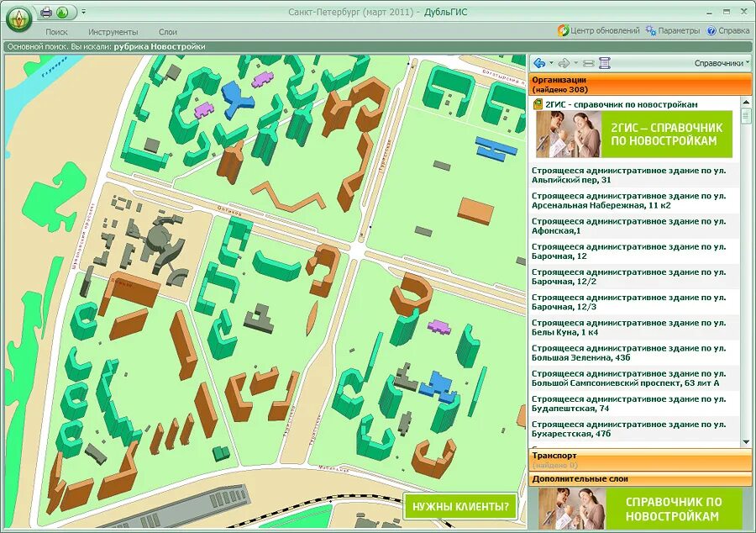Select result Будапештская, 74
Viewport: 756px width, 533px height.
(634, 404)
